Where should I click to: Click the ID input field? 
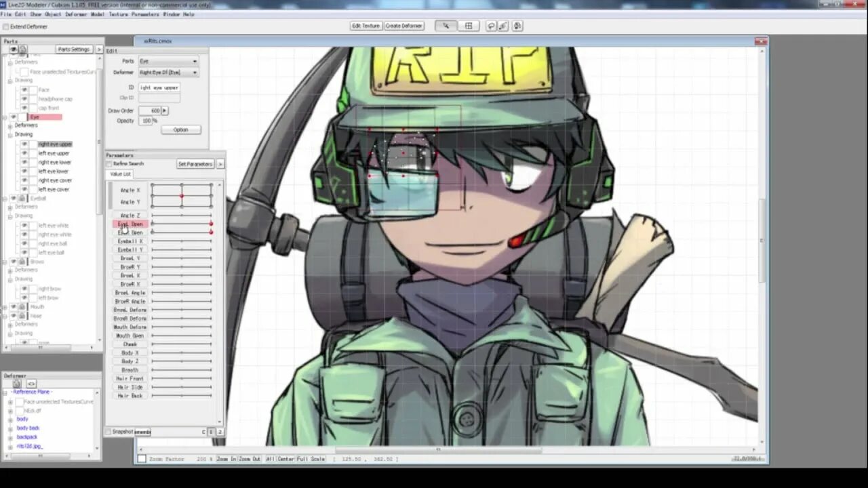(159, 87)
